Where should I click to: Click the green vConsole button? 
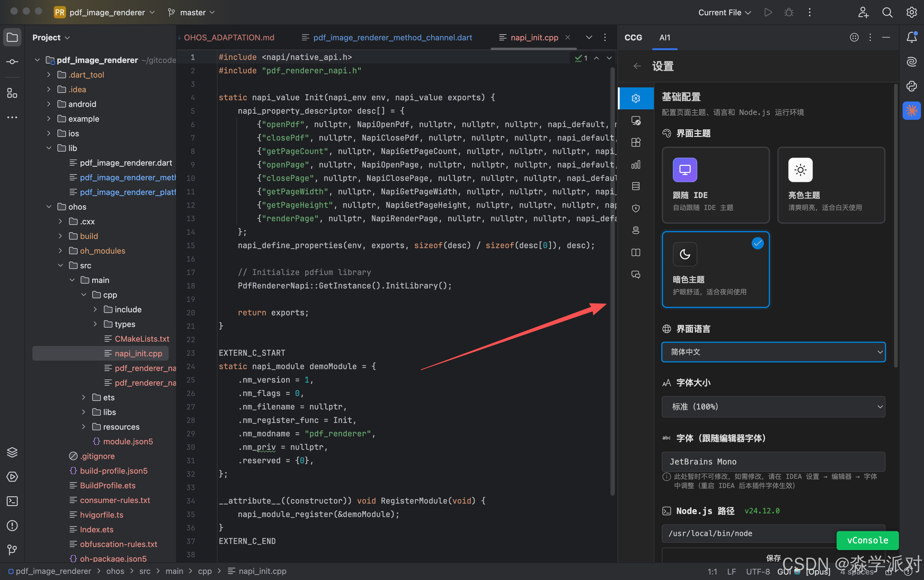point(867,540)
